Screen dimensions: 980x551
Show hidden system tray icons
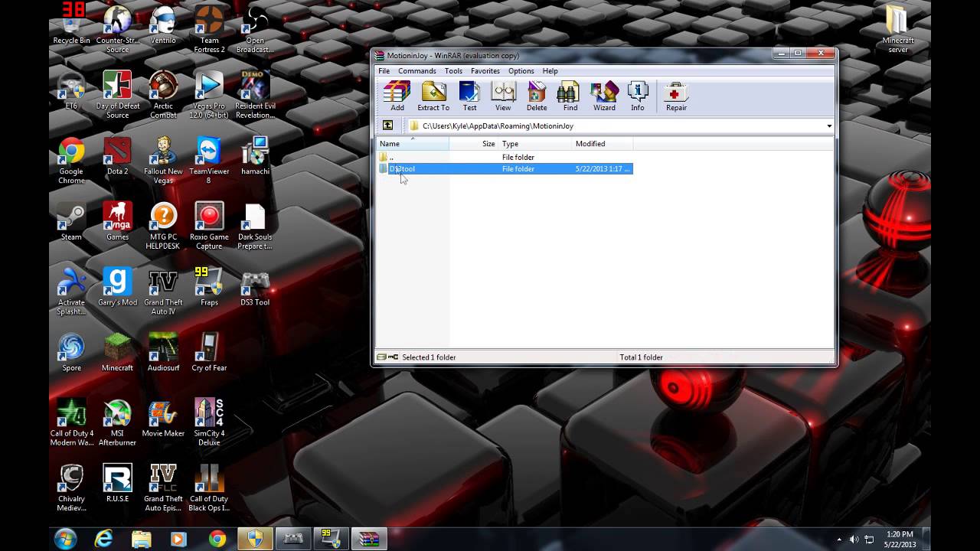[839, 540]
